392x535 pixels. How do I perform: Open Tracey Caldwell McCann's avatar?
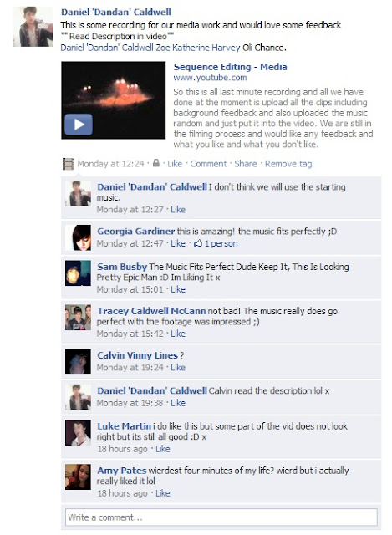coord(78,318)
